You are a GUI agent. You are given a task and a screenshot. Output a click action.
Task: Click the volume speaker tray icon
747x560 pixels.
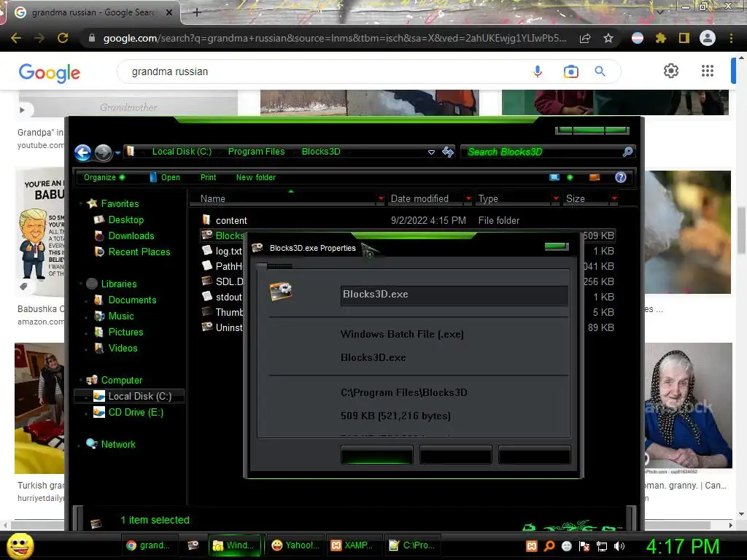619,546
